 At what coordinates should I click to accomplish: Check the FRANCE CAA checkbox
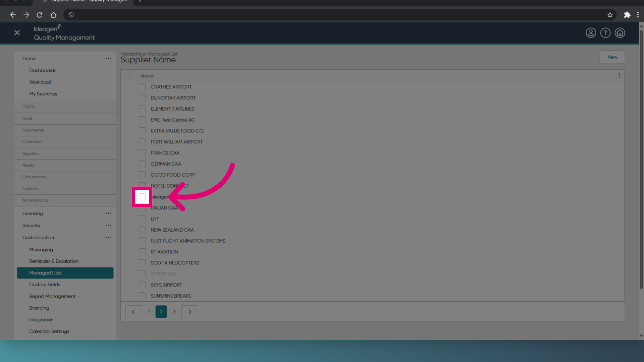142,153
